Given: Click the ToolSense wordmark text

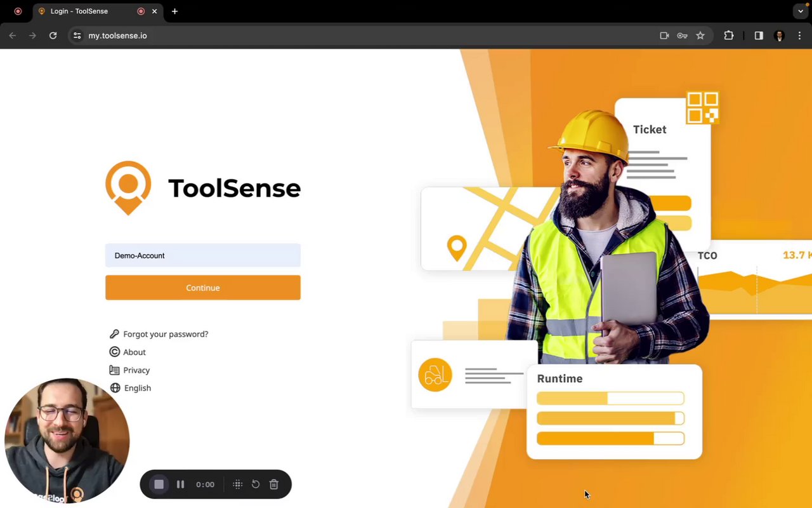Looking at the screenshot, I should click(x=234, y=188).
